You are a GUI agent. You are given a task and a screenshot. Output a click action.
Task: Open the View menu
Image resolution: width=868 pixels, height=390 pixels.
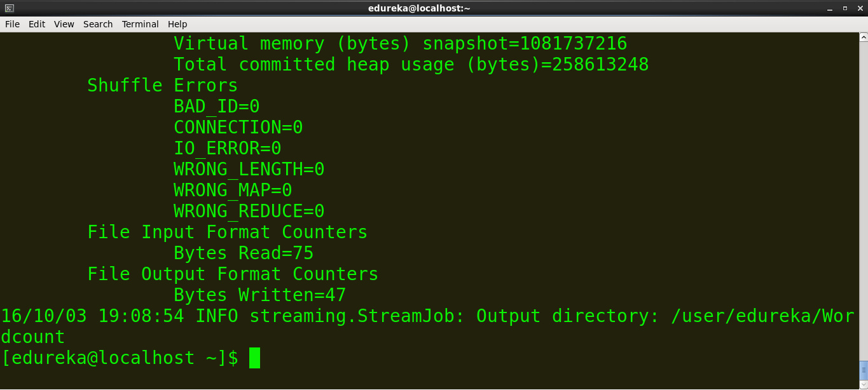pyautogui.click(x=64, y=24)
